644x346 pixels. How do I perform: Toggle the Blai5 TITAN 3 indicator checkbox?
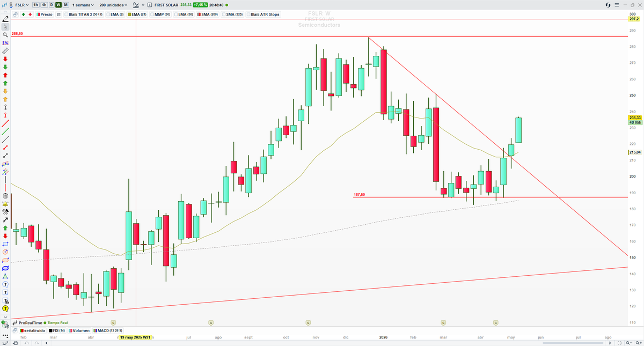(67, 14)
